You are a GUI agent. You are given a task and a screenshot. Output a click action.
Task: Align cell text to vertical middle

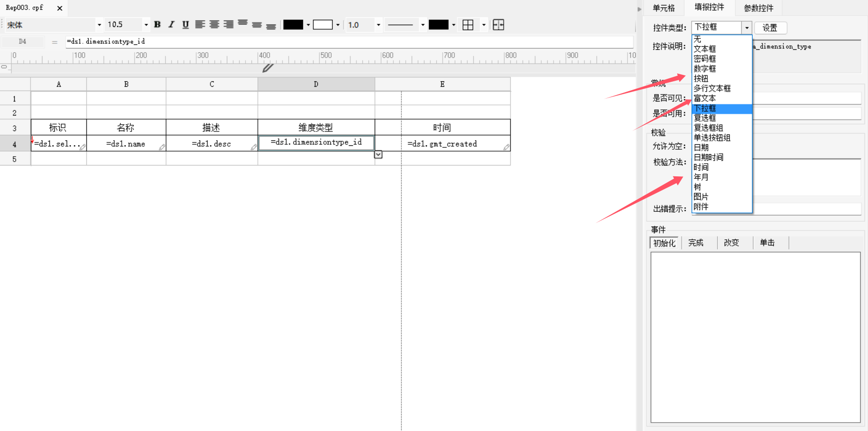257,25
